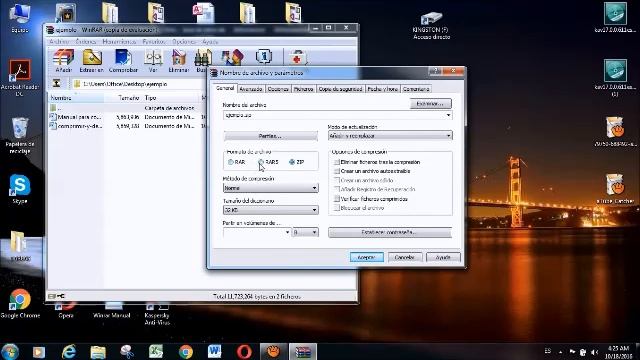
Task: Click the Tamaño column header
Action: pos(122,98)
